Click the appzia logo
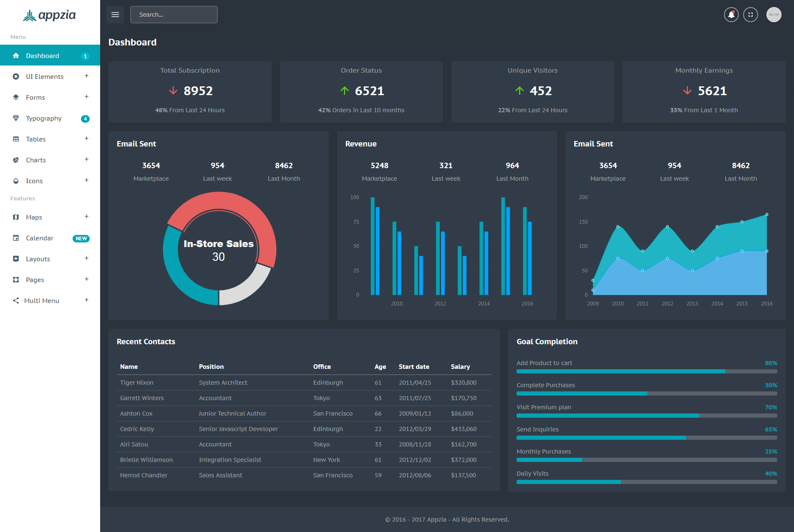Viewport: 794px width, 532px height. (x=49, y=15)
